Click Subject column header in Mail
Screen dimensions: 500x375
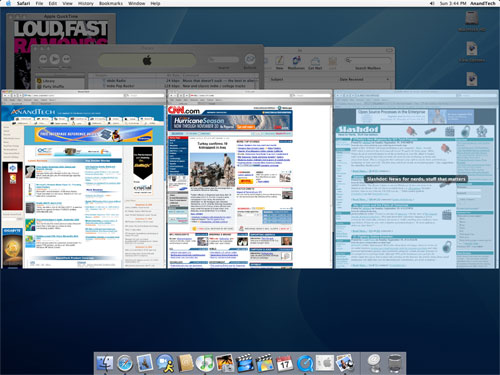coord(277,79)
